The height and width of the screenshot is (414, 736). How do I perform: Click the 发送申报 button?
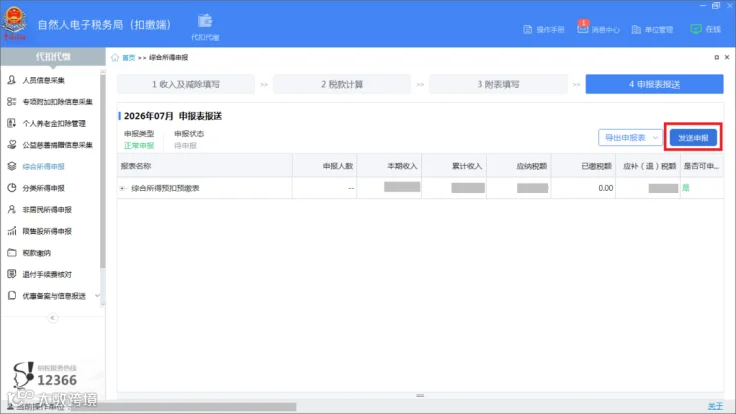pos(693,138)
